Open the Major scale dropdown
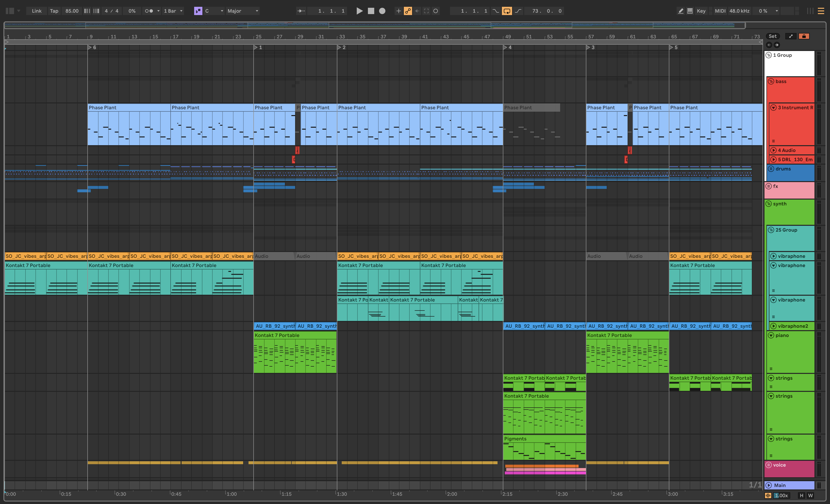Viewport: 830px width, 504px height. (243, 11)
